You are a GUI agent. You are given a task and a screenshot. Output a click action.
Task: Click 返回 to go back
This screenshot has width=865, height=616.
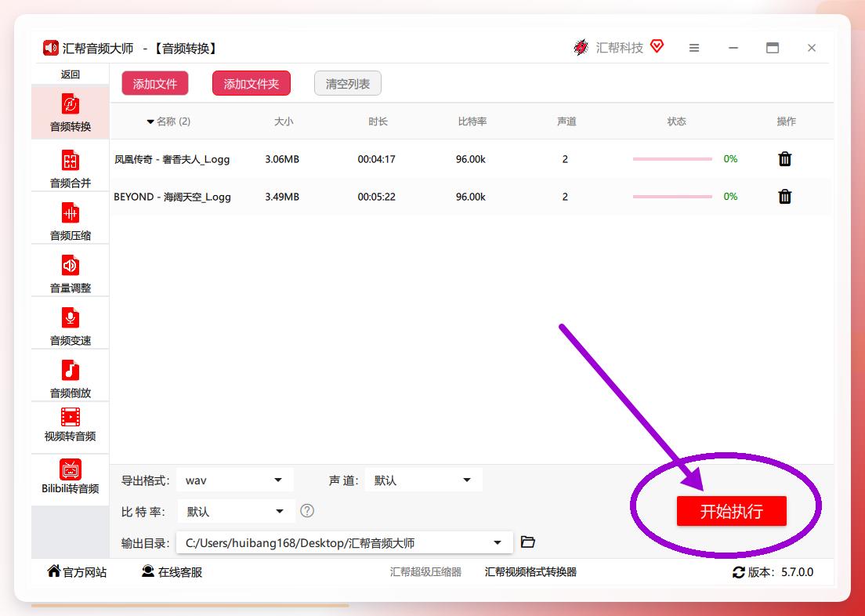pyautogui.click(x=71, y=74)
